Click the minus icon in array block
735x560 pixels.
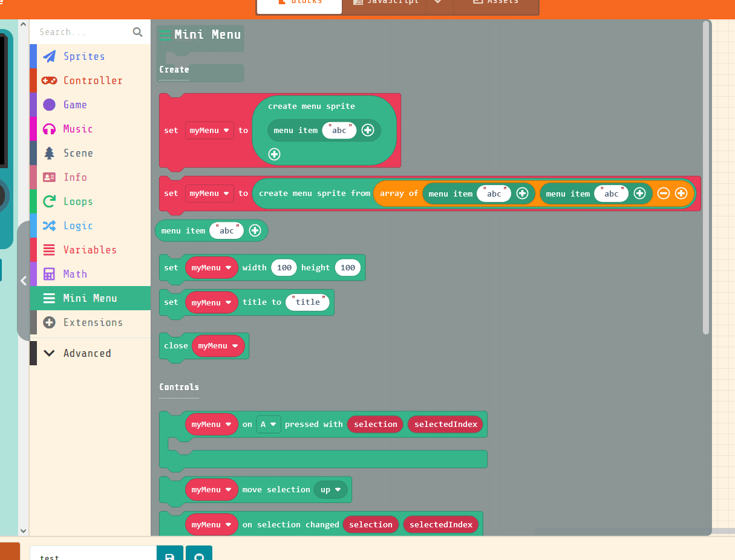[x=663, y=194]
